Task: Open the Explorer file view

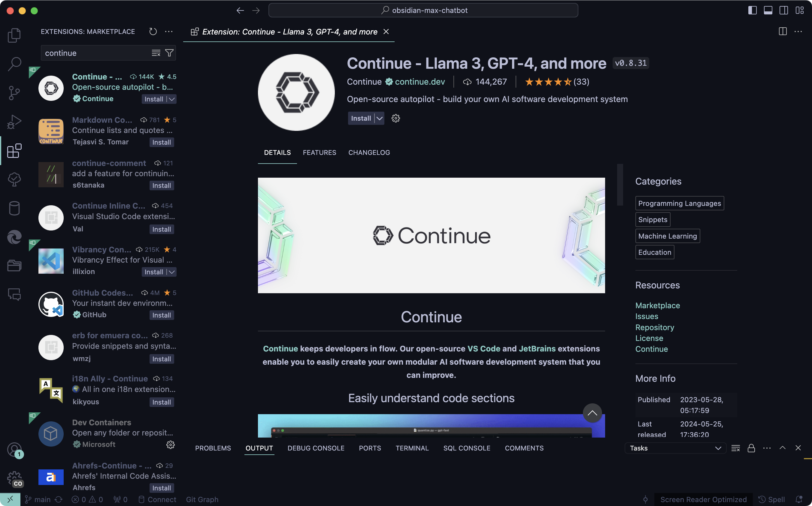Action: pyautogui.click(x=14, y=35)
